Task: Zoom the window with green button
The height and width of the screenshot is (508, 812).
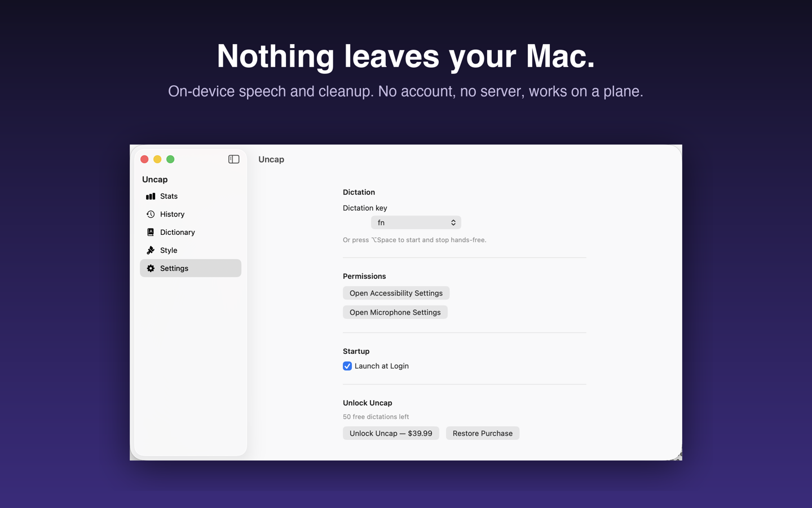Action: tap(170, 159)
